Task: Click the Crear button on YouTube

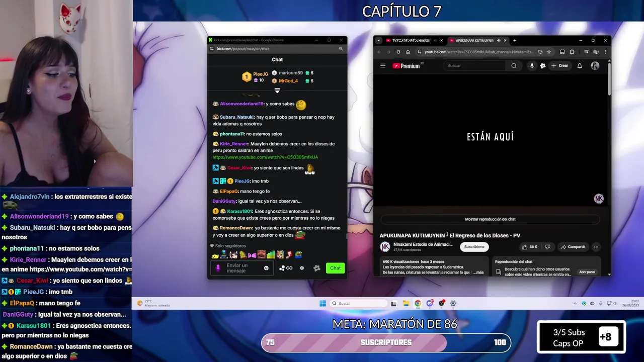Action: pyautogui.click(x=560, y=65)
